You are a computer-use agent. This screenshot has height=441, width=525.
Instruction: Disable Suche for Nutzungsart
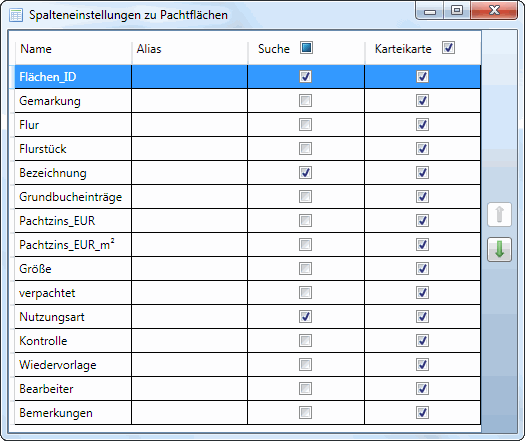[305, 316]
